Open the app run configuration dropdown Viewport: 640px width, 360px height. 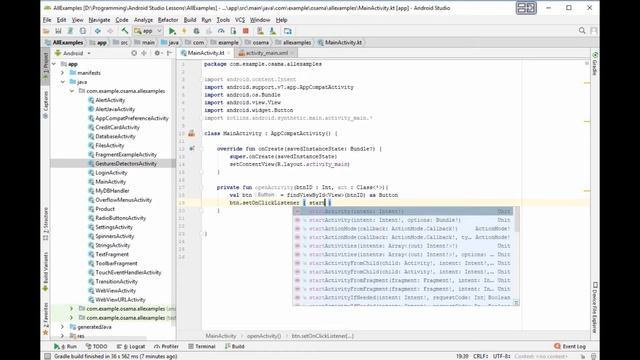coord(148,31)
